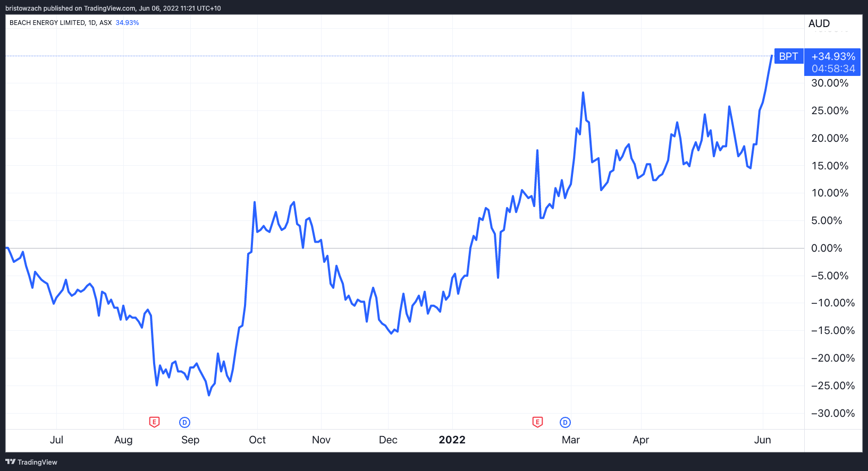This screenshot has height=471, width=868.
Task: Click the 34.93% legend value
Action: coord(127,23)
